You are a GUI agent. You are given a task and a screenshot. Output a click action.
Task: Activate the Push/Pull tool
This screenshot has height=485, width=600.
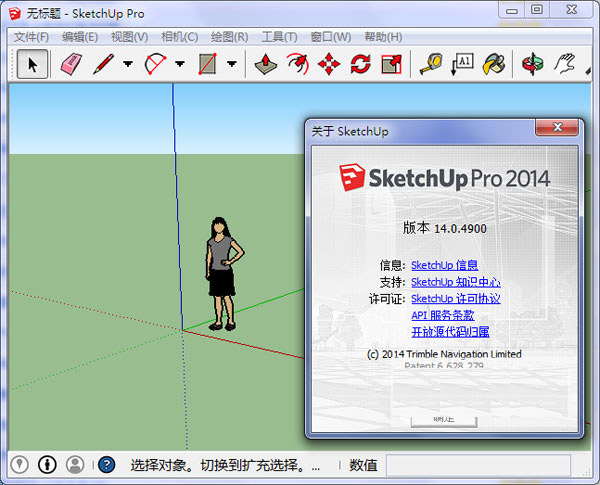[265, 64]
